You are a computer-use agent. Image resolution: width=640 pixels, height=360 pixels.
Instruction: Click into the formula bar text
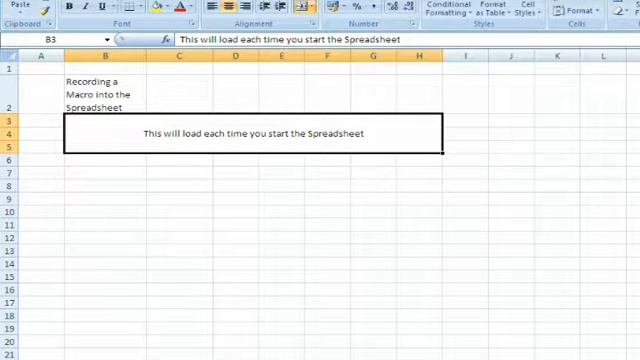290,40
